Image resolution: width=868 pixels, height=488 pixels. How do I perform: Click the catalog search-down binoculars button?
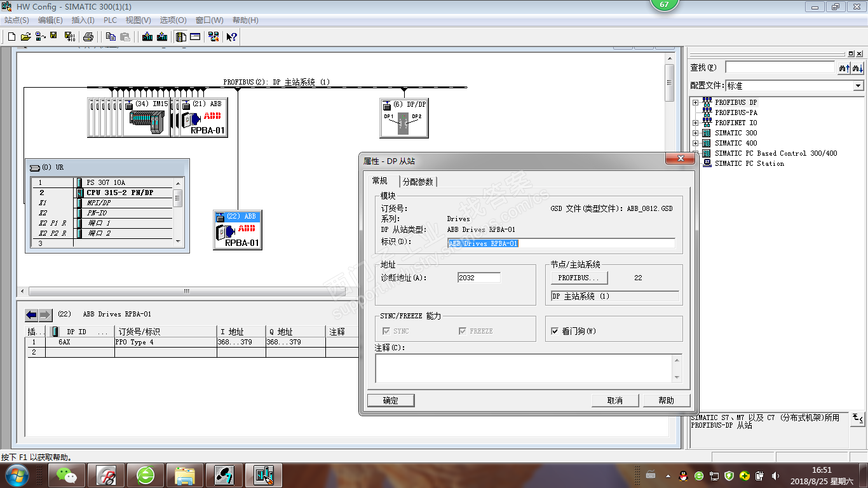[857, 67]
